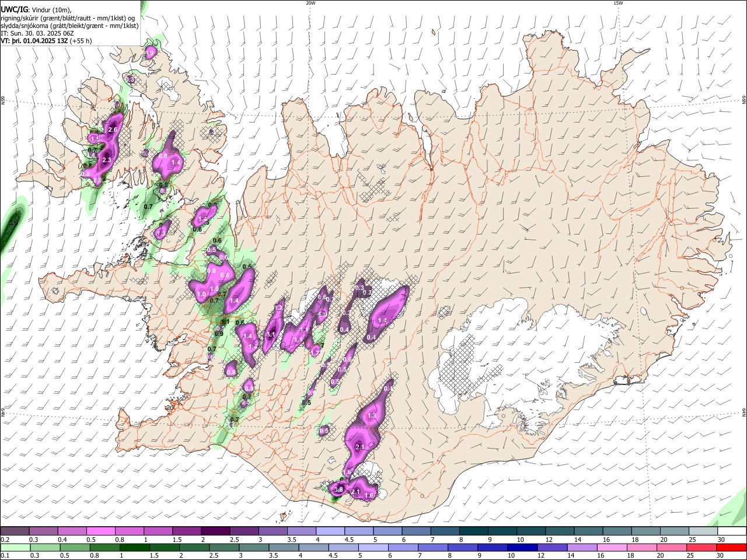Click the bold UWC/IG title text
The image size is (747, 560).
[x=15, y=9]
